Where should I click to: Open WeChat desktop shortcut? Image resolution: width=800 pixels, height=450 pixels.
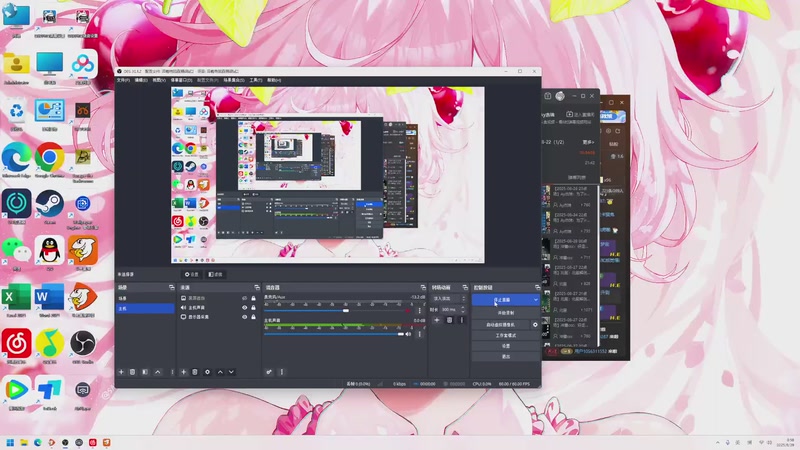click(x=16, y=253)
